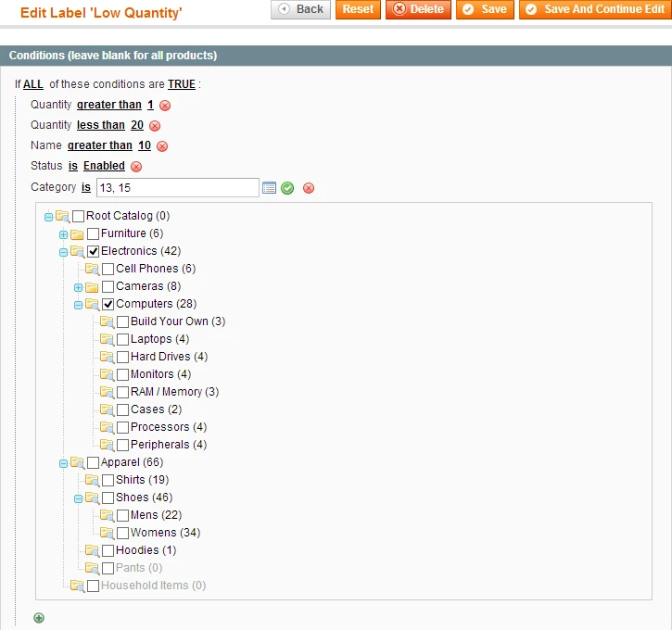The image size is (672, 630).
Task: Collapse the Apparel tree node
Action: (x=63, y=462)
